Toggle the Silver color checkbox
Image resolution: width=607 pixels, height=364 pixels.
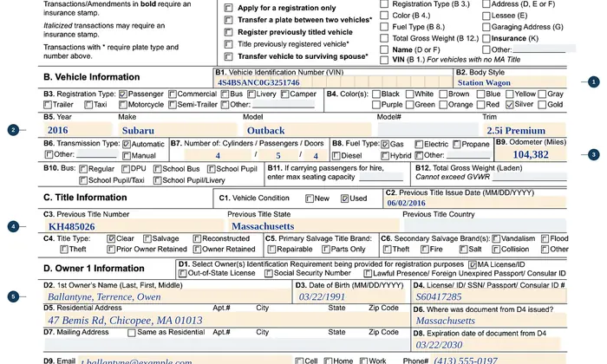510,105
